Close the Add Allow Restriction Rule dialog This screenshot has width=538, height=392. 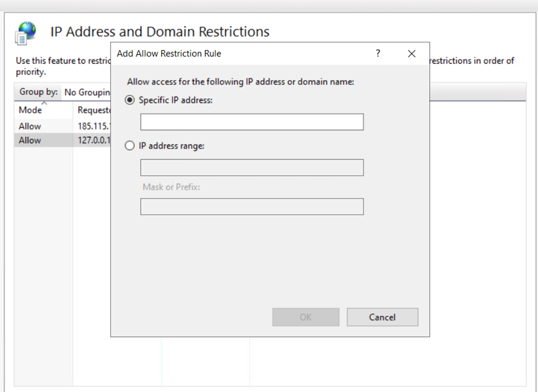(x=411, y=53)
